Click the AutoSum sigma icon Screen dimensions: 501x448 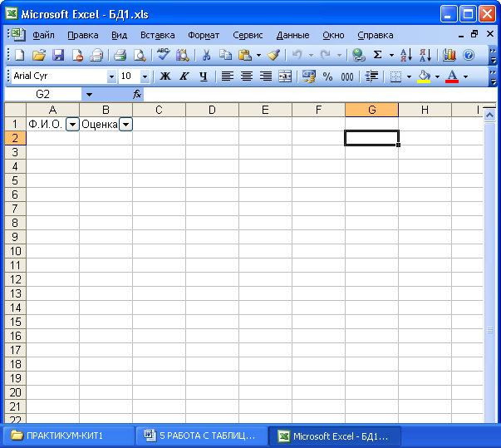(378, 55)
